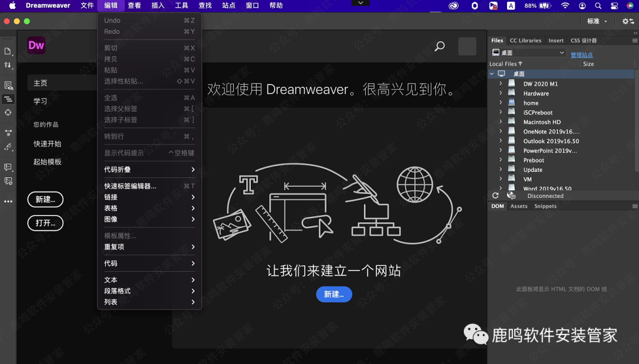This screenshot has width=639, height=364.
Task: Click the 新建... button on welcome screen
Action: click(x=334, y=294)
